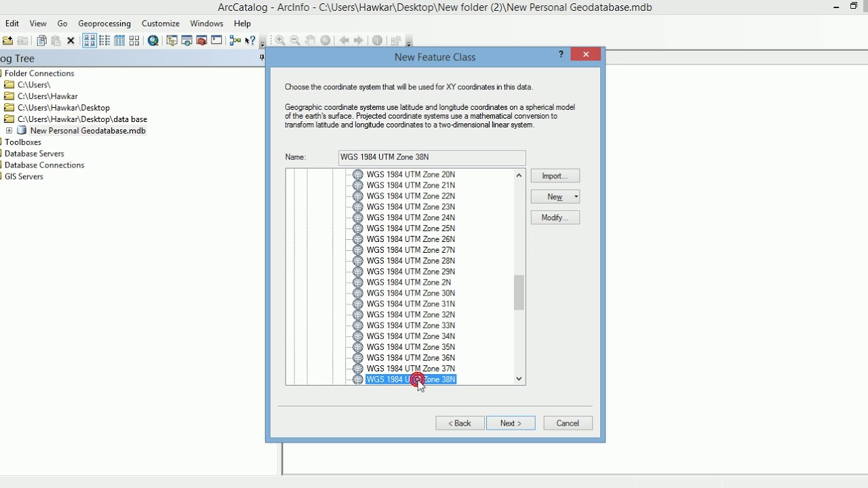
Task: Click the Paste icon in toolbar
Action: (x=56, y=41)
